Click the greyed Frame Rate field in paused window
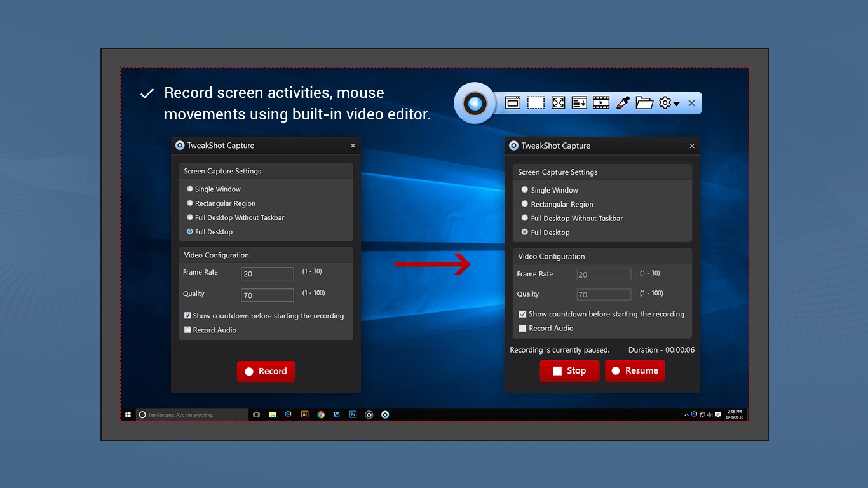The image size is (868, 488). point(604,274)
